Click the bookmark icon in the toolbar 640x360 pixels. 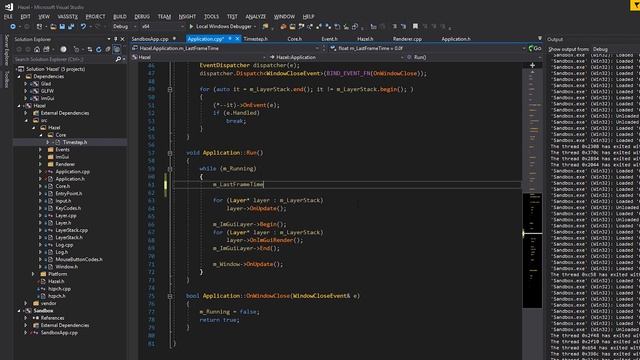(415, 27)
